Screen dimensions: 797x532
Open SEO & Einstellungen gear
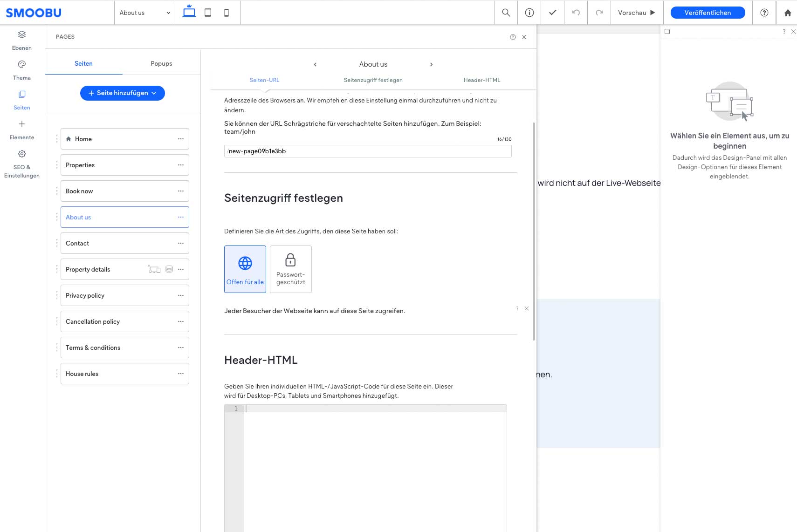click(x=22, y=164)
